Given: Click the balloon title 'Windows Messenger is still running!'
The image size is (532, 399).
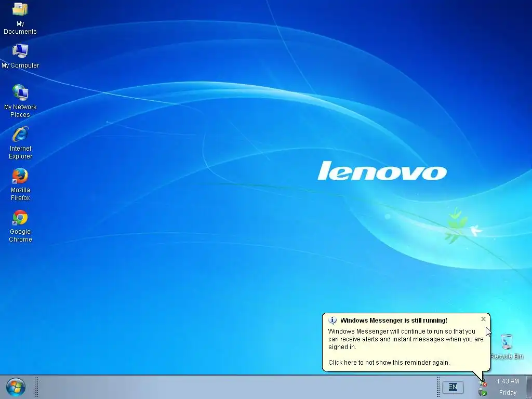Looking at the screenshot, I should pyautogui.click(x=394, y=320).
